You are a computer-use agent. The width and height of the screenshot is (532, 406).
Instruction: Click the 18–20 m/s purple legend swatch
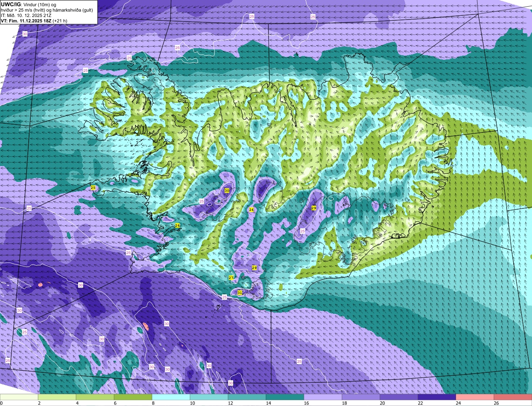coord(362,397)
